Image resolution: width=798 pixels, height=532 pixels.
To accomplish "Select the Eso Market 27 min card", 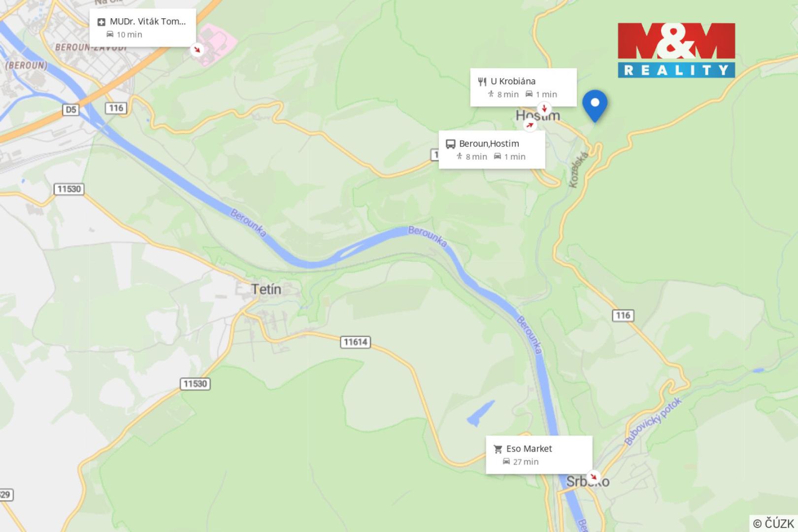I will pyautogui.click(x=539, y=455).
